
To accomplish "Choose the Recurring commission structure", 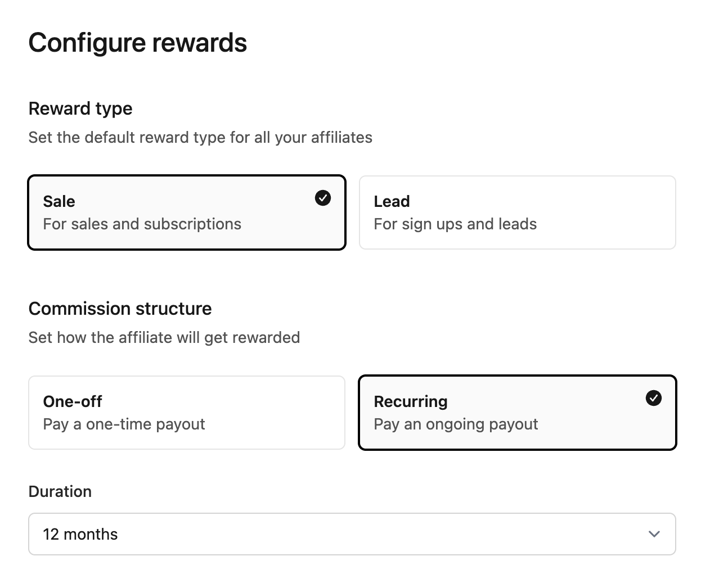I will coord(517,412).
